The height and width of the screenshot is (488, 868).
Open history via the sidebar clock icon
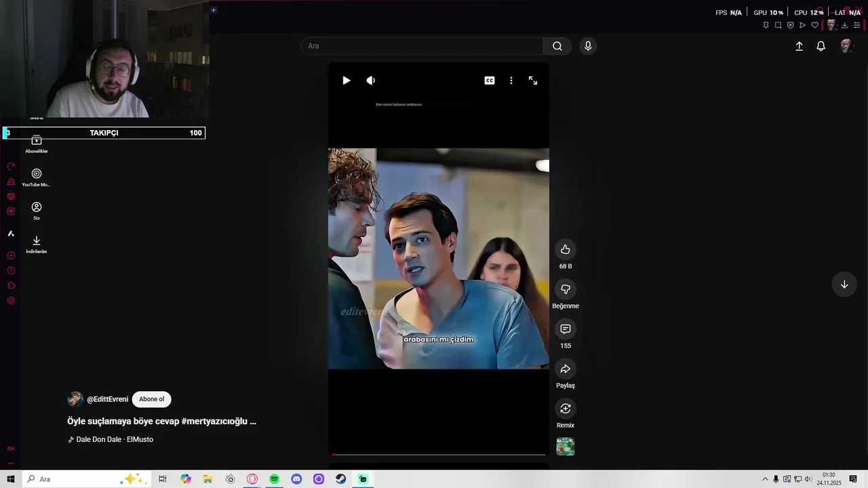(11, 270)
